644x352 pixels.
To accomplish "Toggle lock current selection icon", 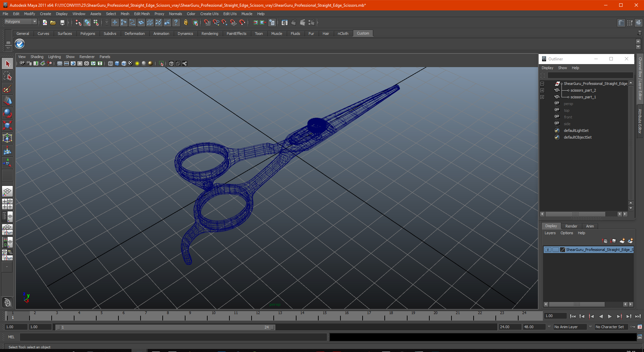I will point(185,22).
